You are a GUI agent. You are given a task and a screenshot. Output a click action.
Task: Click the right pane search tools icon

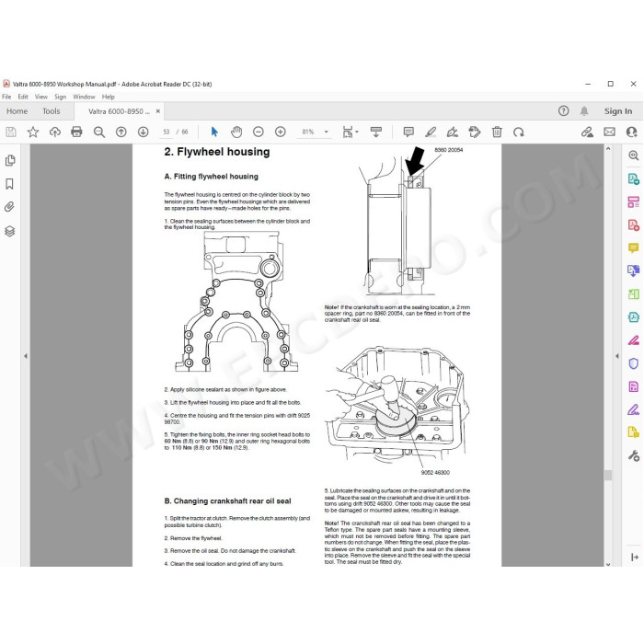(x=633, y=155)
